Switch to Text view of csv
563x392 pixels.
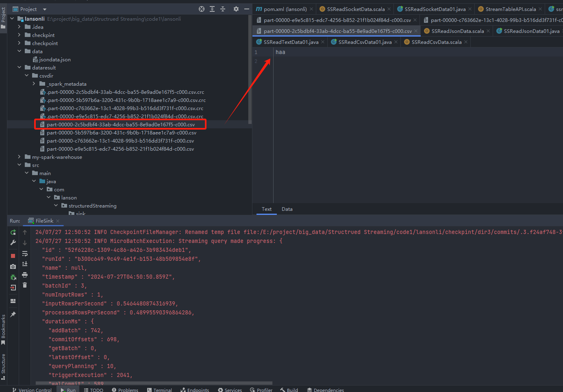(x=267, y=209)
